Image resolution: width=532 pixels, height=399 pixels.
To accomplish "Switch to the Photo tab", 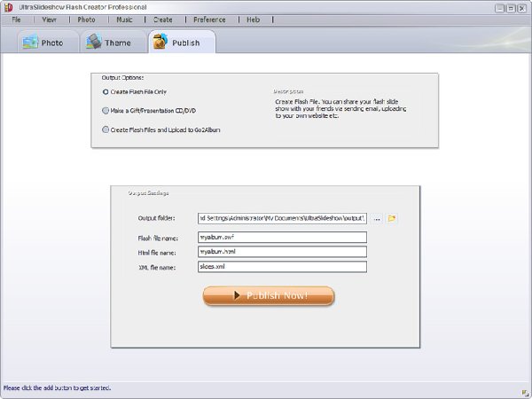I will (x=48, y=42).
